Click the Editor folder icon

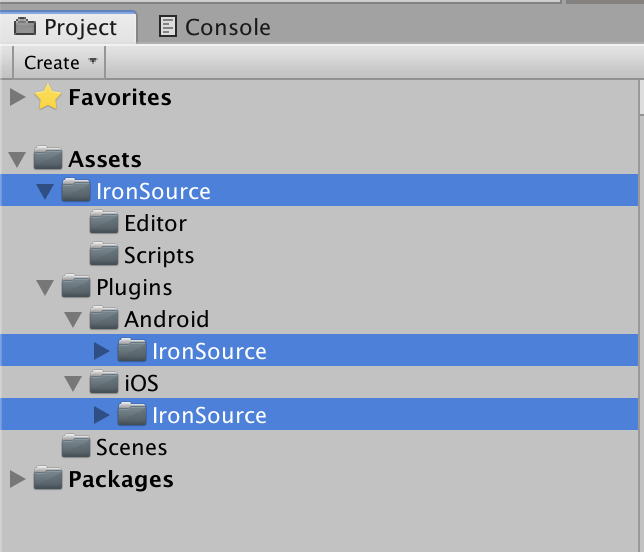click(x=104, y=222)
